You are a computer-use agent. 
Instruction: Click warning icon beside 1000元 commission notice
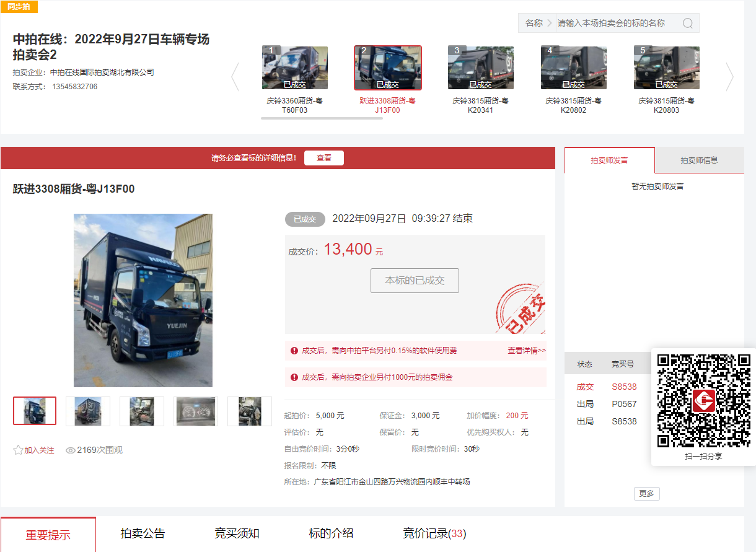click(x=294, y=377)
